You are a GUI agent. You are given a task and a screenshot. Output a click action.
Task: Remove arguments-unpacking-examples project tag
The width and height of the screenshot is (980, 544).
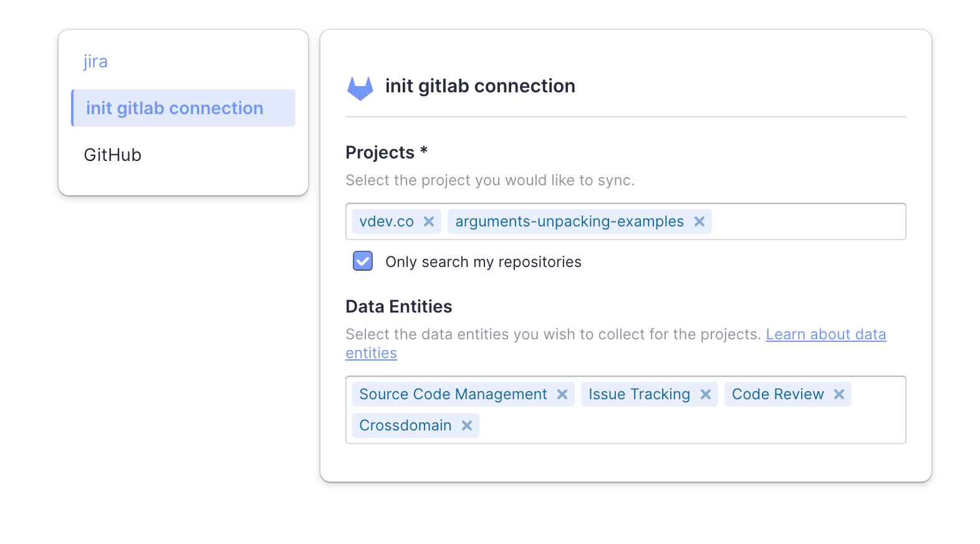699,221
